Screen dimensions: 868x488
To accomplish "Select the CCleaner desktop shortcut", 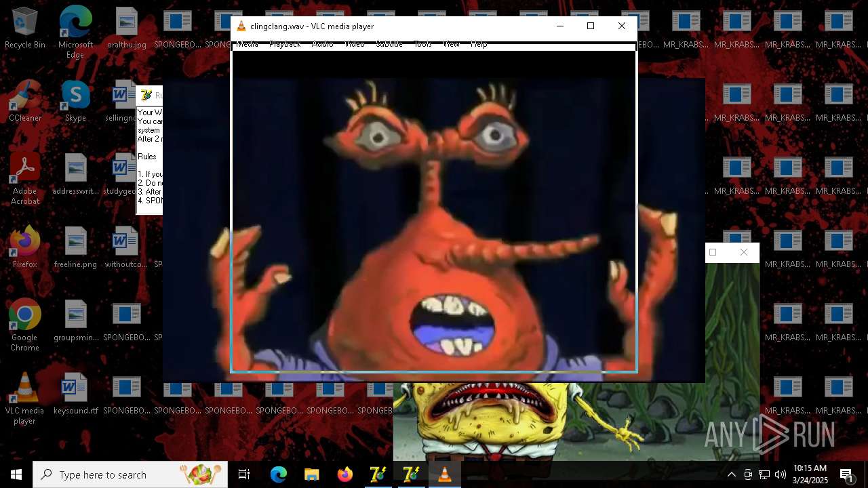I will click(x=25, y=102).
